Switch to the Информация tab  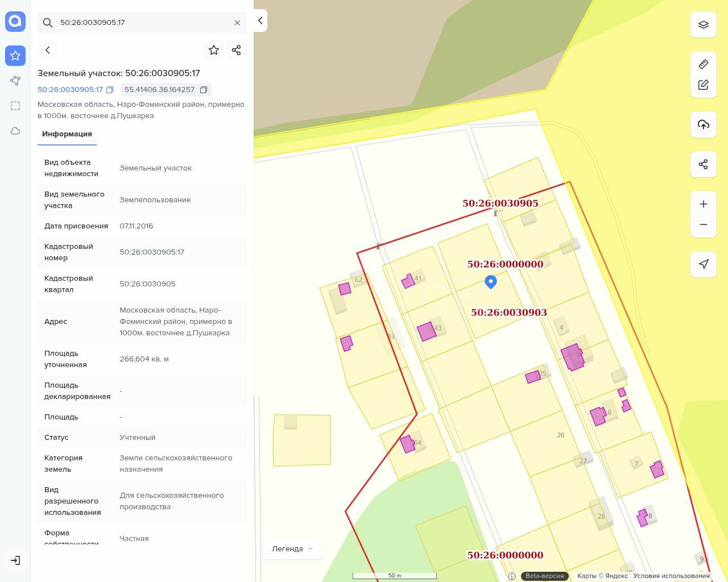(x=67, y=134)
